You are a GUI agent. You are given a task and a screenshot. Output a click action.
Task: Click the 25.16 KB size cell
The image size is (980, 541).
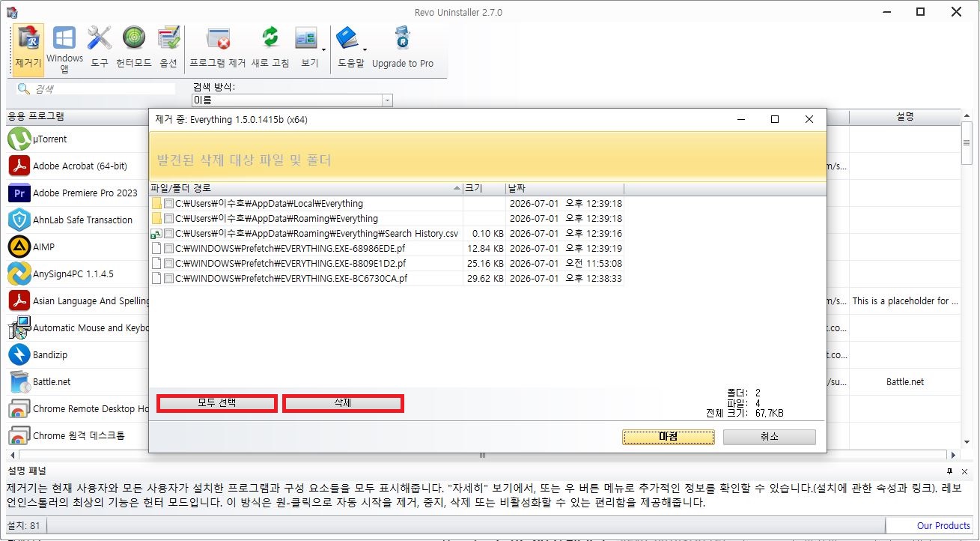tap(485, 264)
